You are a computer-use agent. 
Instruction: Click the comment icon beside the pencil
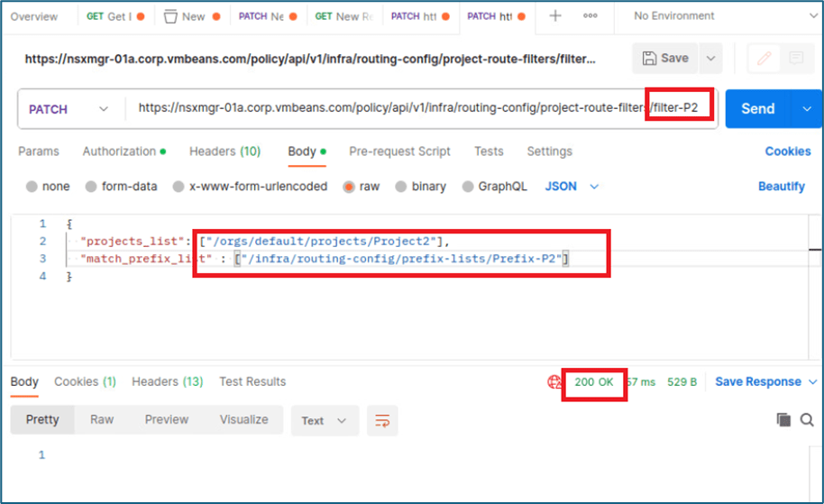(796, 59)
